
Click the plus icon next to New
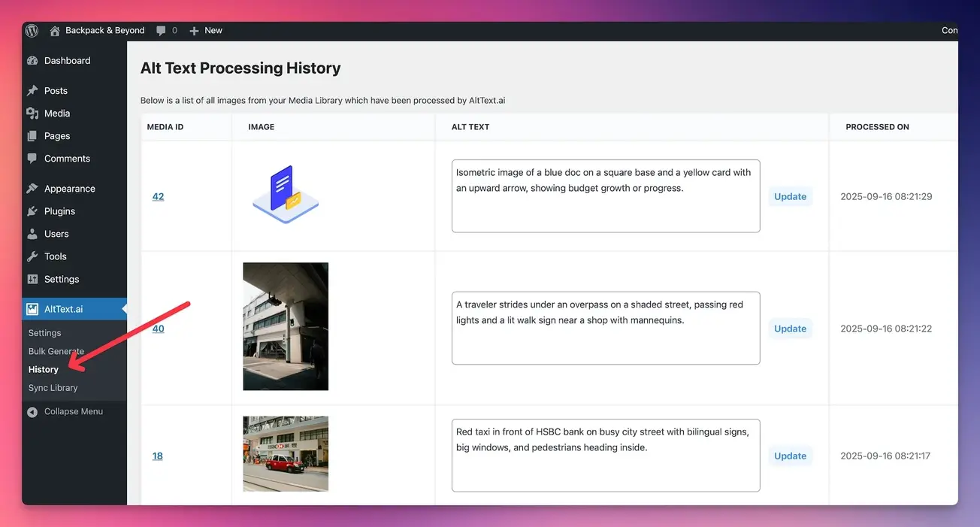coord(194,31)
